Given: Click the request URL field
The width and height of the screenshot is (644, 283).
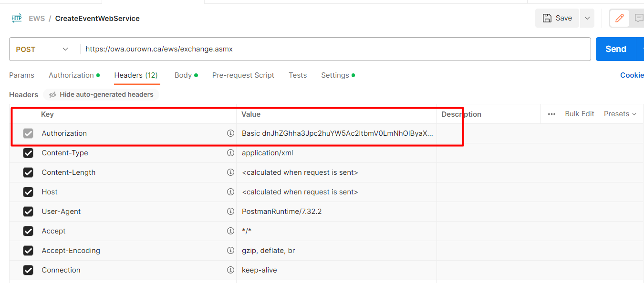Looking at the screenshot, I should (335, 49).
